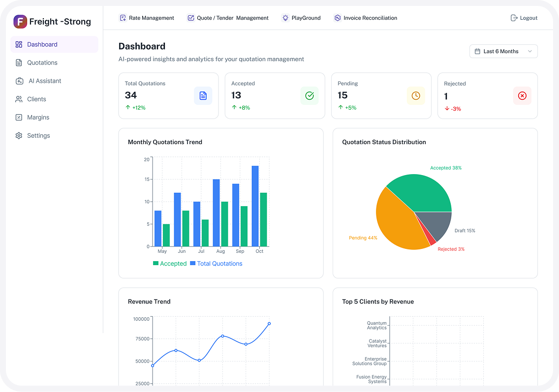Screen dimensions: 559x392
Task: Click the Freight-Strong logo icon
Action: coord(20,22)
